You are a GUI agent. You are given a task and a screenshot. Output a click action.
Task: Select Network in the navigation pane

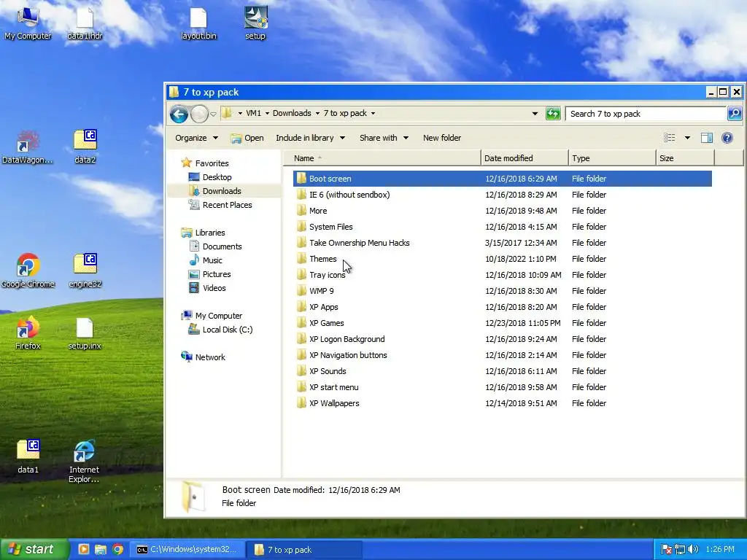tap(203, 357)
